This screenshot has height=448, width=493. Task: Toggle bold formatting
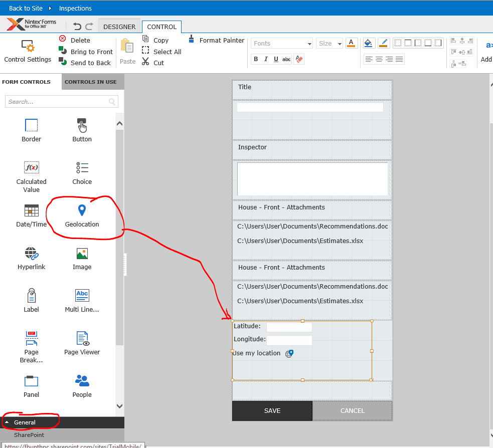(x=256, y=59)
